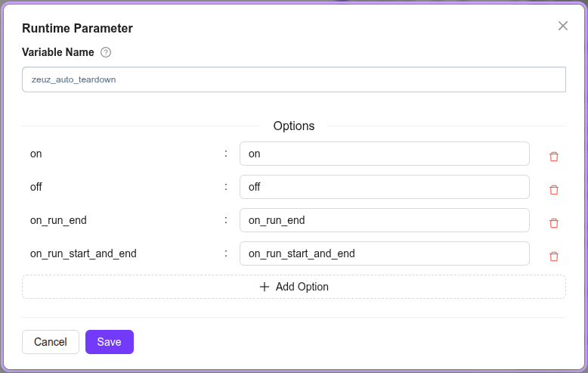
Task: Click into the on_run_start_and_end value field
Action: pyautogui.click(x=385, y=253)
